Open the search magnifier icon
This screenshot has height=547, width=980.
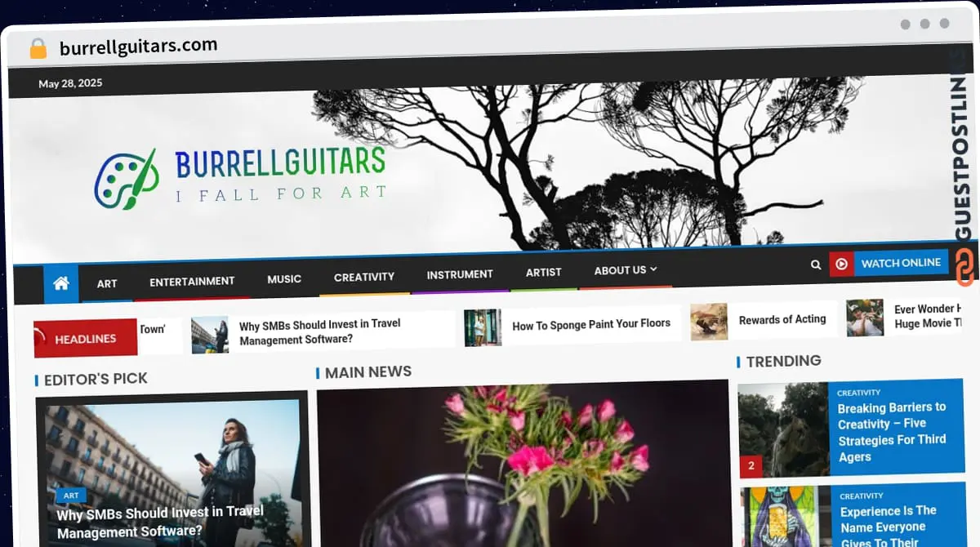point(816,265)
